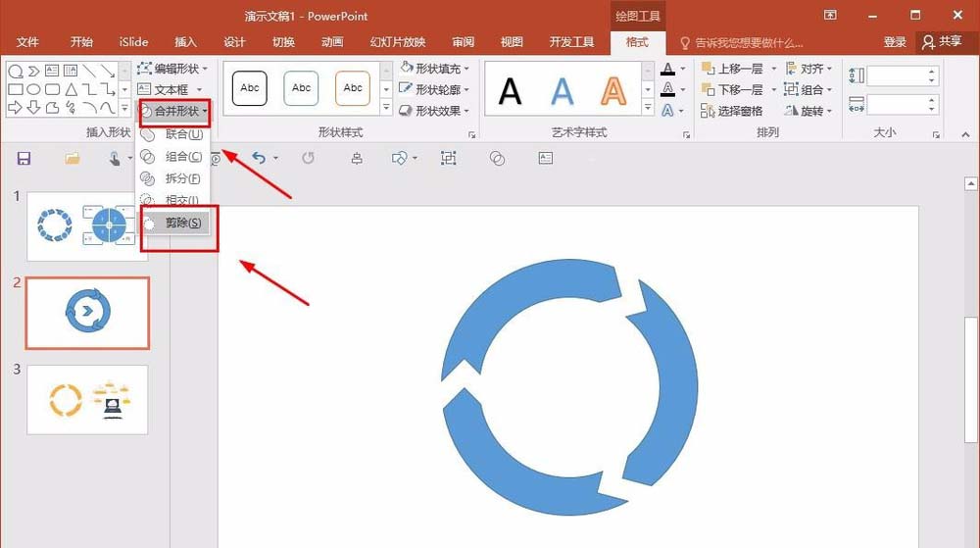The image size is (980, 548).
Task: Click the Open folder icon in quick toolbar
Action: point(73,158)
